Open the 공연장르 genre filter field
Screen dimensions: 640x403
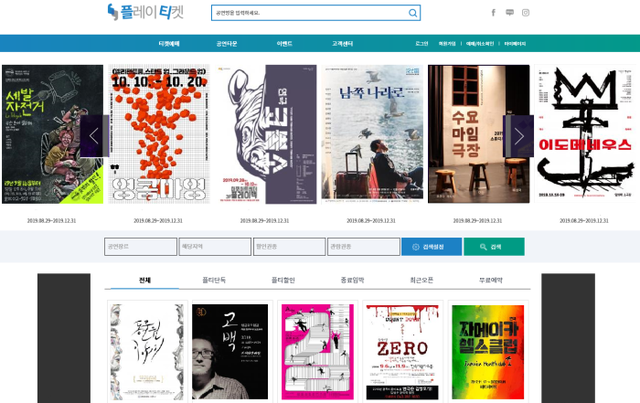pos(138,247)
